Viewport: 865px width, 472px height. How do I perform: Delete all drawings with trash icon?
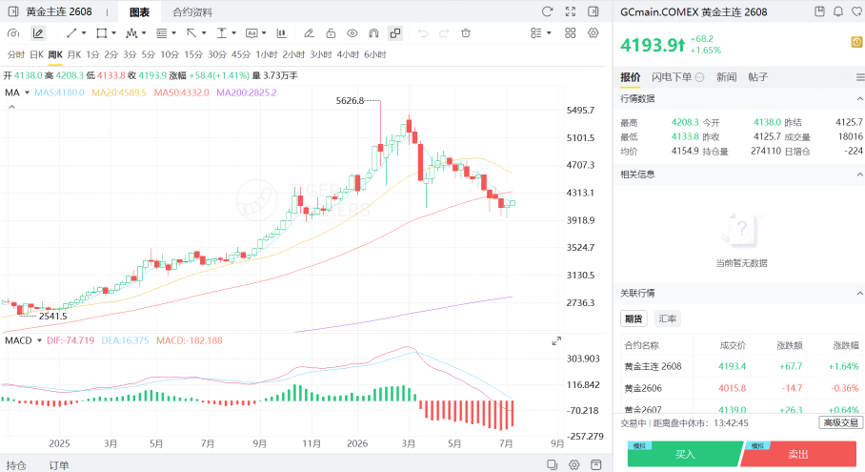point(466,34)
